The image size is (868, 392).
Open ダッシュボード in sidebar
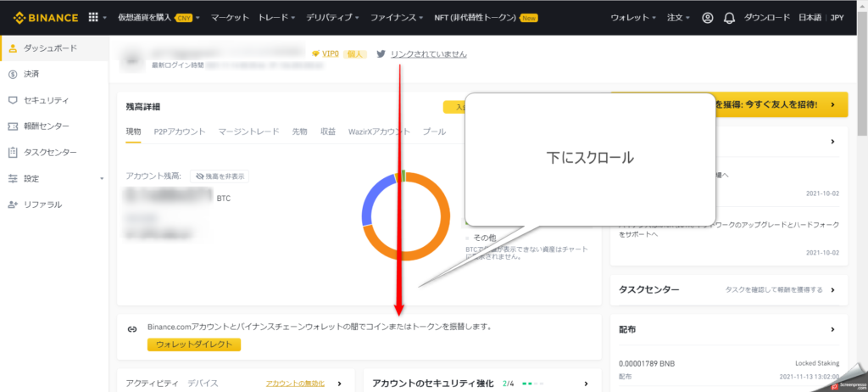click(54, 48)
